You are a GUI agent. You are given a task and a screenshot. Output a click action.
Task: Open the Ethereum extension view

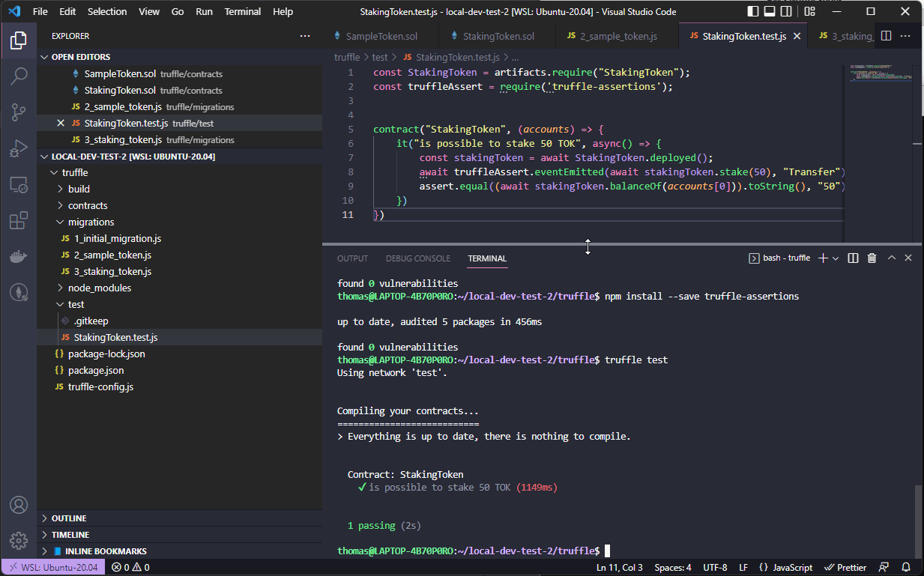pos(19,293)
